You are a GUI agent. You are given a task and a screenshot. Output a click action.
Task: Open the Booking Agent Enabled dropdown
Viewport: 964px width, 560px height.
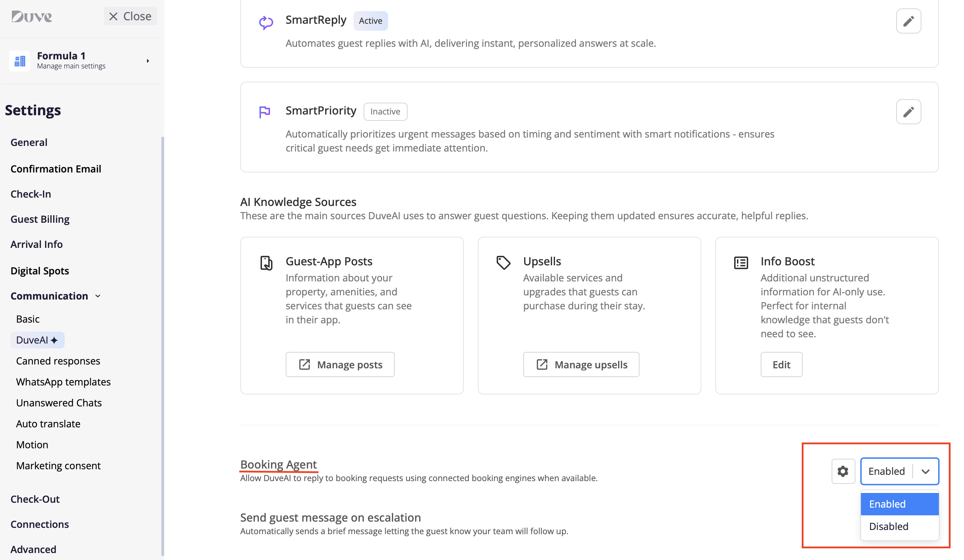click(899, 471)
